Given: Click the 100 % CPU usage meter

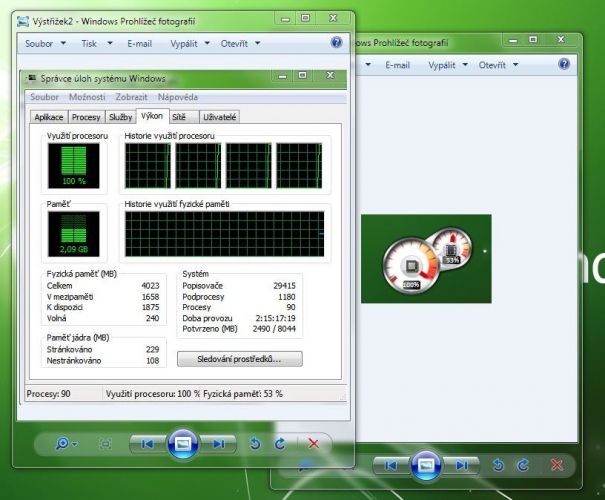Looking at the screenshot, I should point(74,166).
